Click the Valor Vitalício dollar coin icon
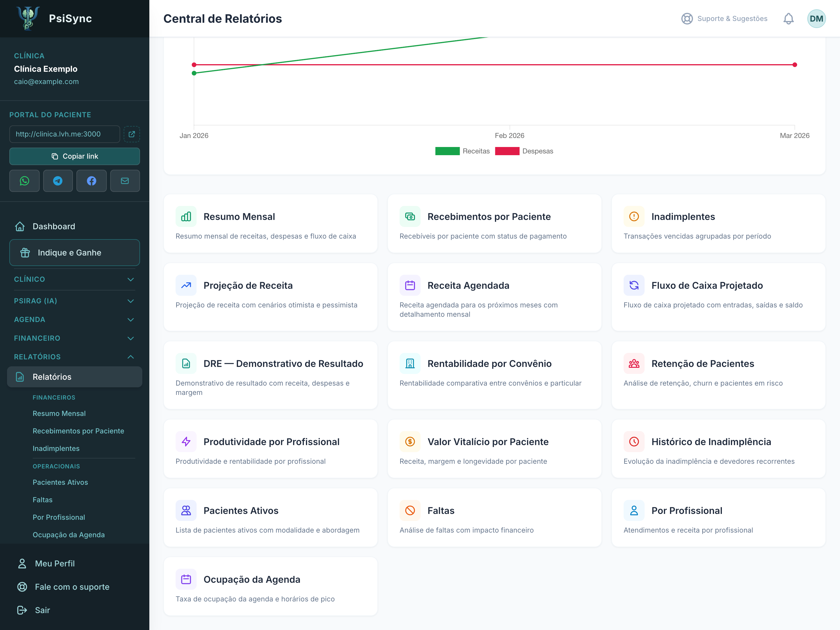The width and height of the screenshot is (840, 630). pyautogui.click(x=410, y=442)
